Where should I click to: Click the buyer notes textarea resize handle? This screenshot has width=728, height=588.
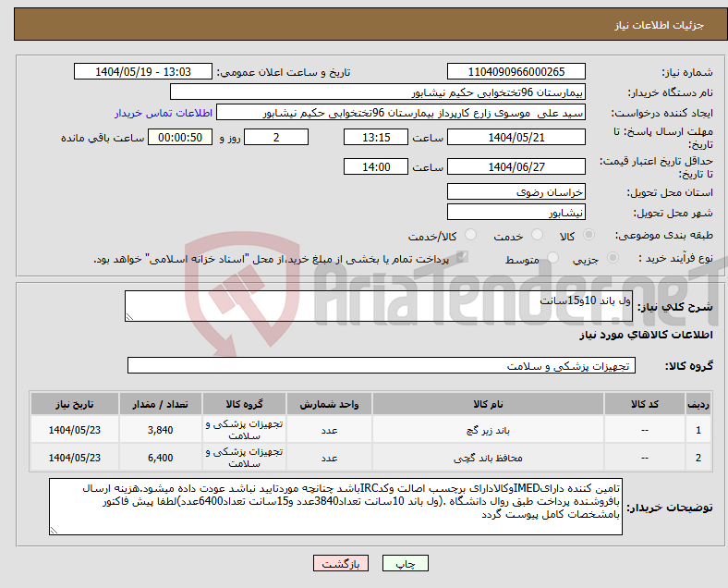coord(54,530)
